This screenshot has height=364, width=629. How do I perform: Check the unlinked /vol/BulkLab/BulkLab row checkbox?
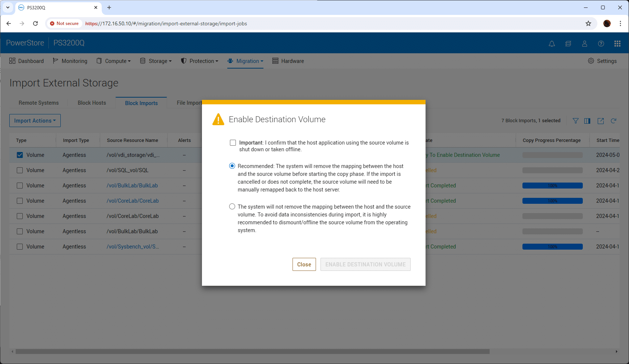(20, 231)
